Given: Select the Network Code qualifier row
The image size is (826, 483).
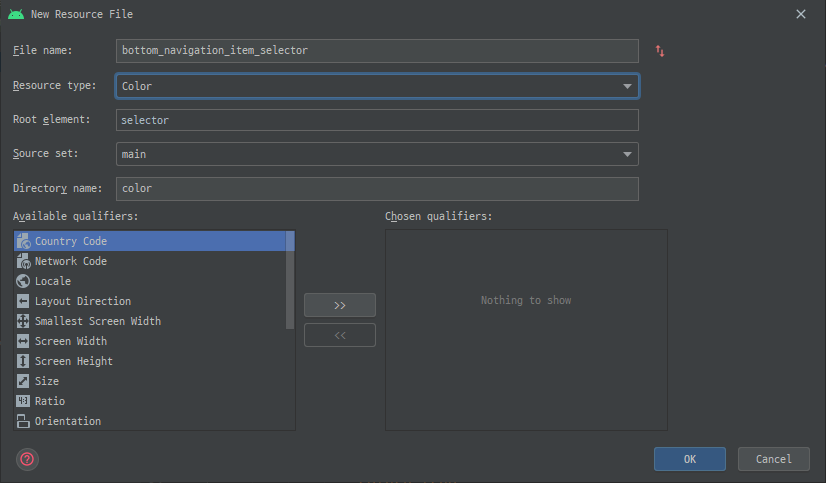Looking at the screenshot, I should click(x=150, y=261).
